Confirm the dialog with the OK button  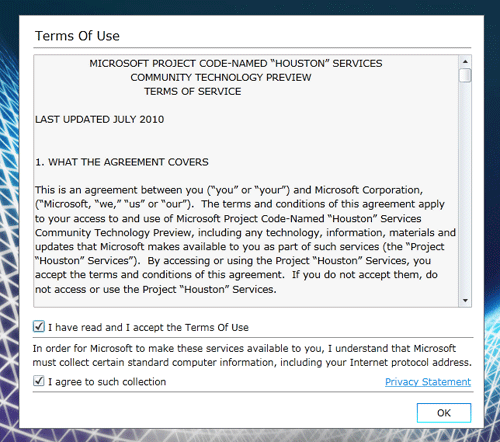444,413
